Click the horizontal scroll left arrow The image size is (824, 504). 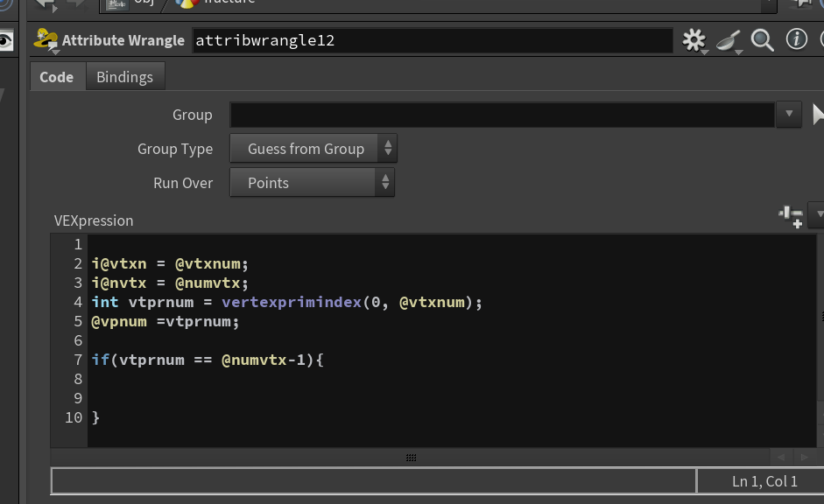[781, 458]
